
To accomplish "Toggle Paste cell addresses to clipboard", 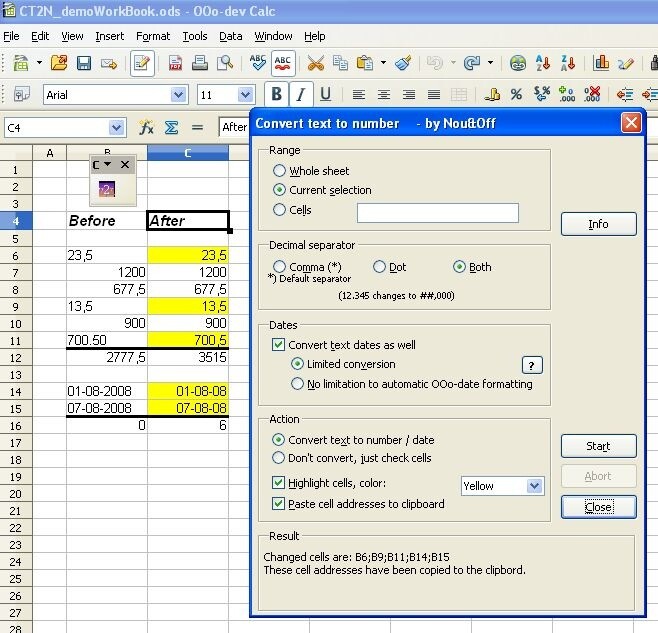I will click(x=358, y=504).
